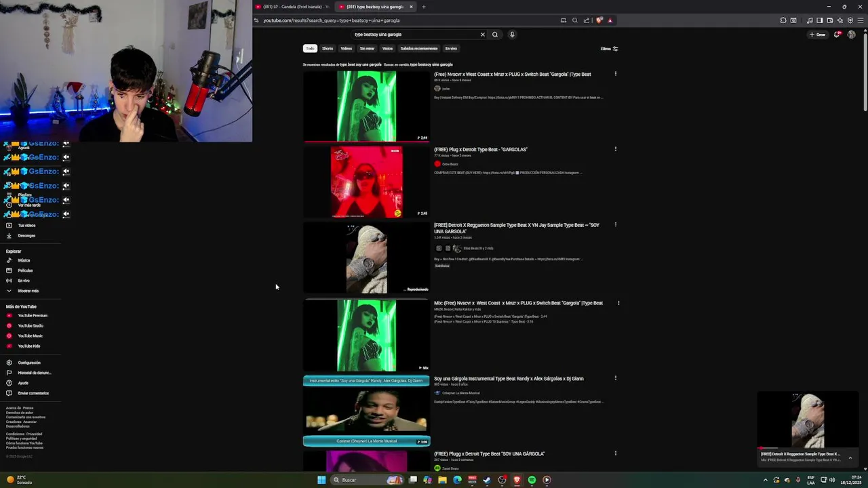Image resolution: width=868 pixels, height=488 pixels.
Task: Click the share icon in address bar
Action: click(x=587, y=20)
